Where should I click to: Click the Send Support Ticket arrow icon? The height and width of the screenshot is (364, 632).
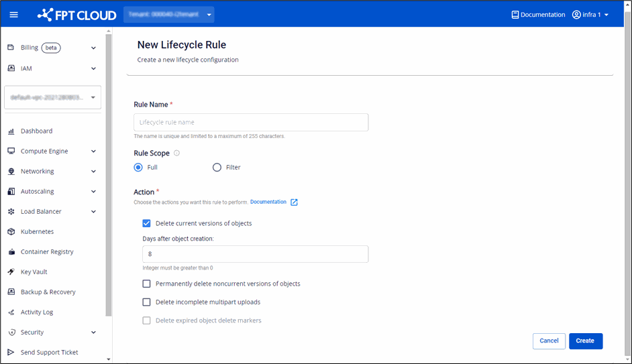click(11, 353)
